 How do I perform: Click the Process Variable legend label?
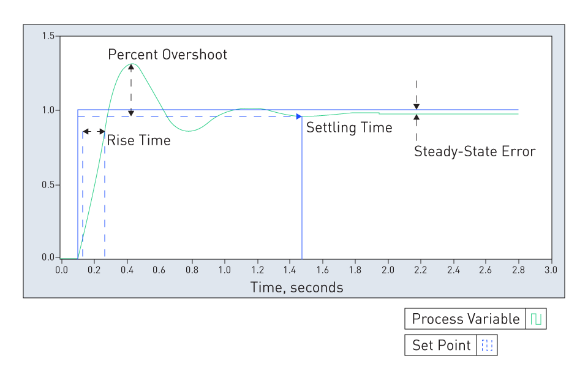(466, 319)
